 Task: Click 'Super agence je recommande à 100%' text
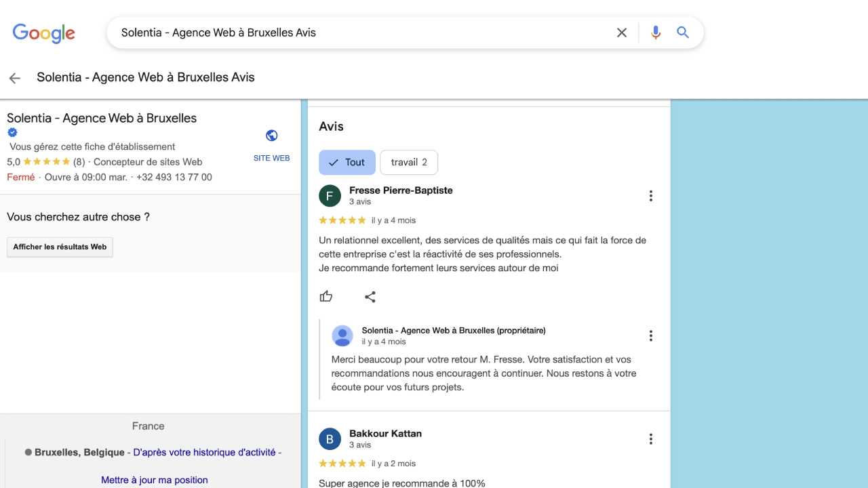coord(402,483)
